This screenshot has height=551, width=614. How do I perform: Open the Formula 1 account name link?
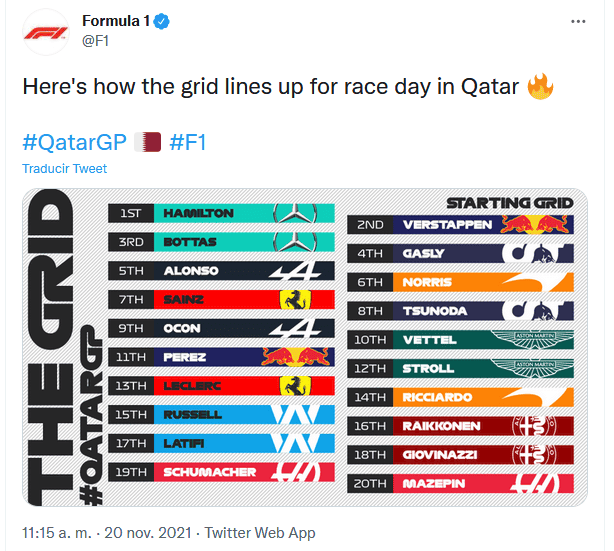point(116,21)
